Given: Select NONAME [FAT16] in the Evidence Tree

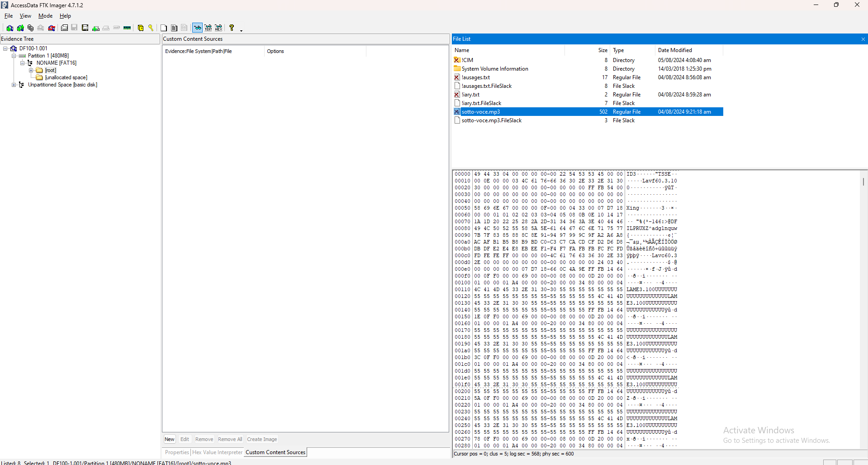Looking at the screenshot, I should point(57,63).
